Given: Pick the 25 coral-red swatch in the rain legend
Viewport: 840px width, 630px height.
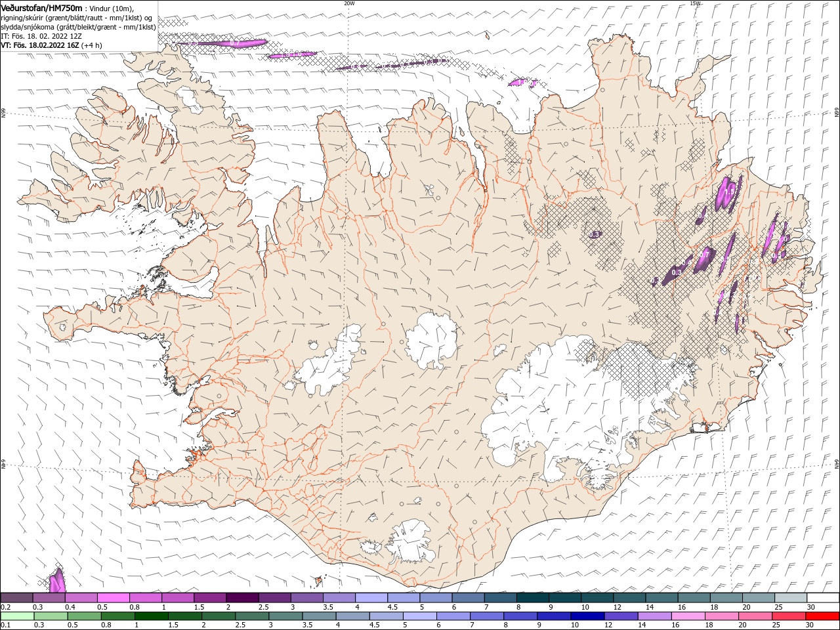Looking at the screenshot, I should (x=789, y=616).
